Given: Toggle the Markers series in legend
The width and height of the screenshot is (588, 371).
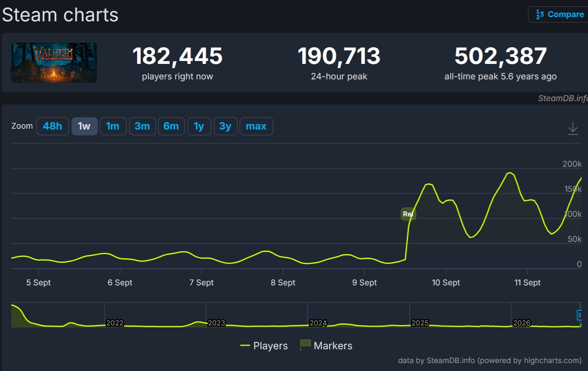Looking at the screenshot, I should (x=326, y=346).
